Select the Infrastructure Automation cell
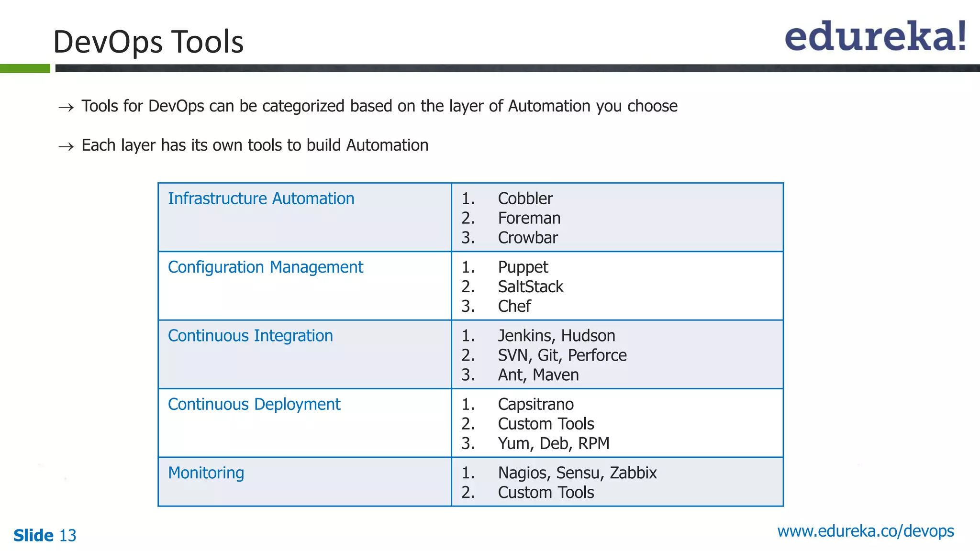The height and width of the screenshot is (551, 980). click(305, 217)
